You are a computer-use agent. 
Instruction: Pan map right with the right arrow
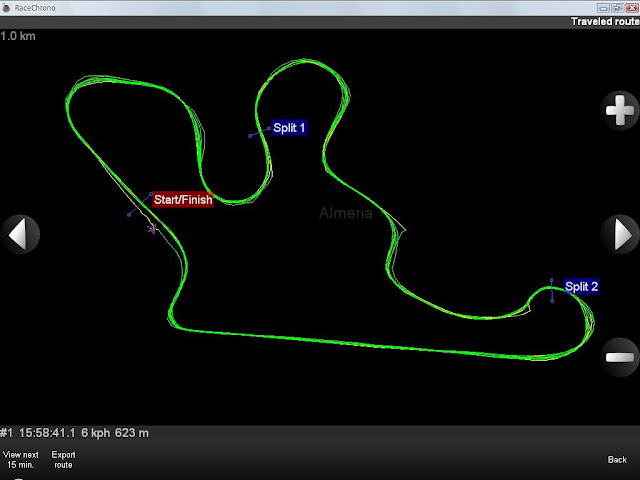[x=620, y=234]
